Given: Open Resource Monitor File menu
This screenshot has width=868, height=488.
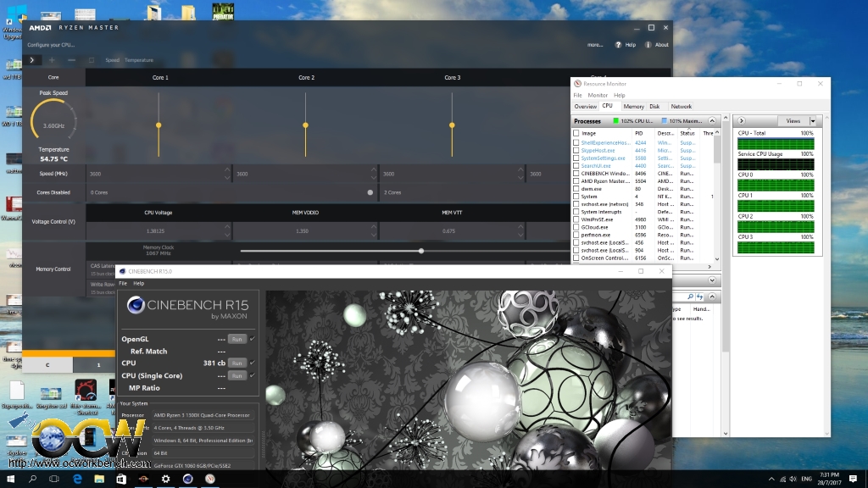Looking at the screenshot, I should coord(577,95).
